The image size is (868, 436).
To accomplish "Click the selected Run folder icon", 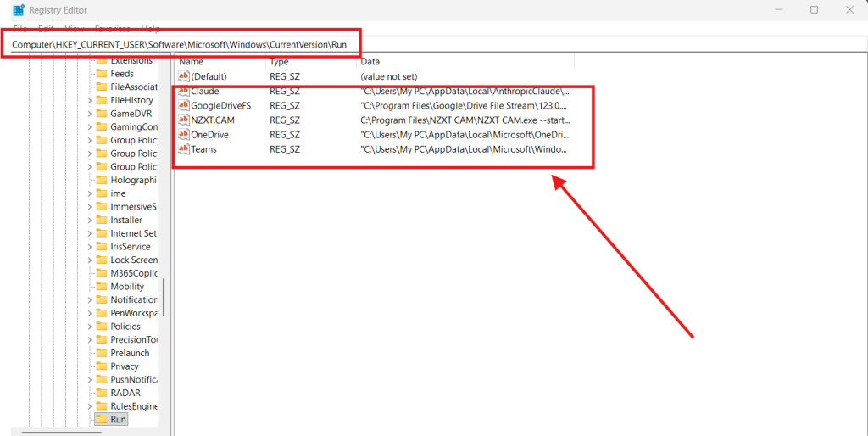I will [x=102, y=419].
